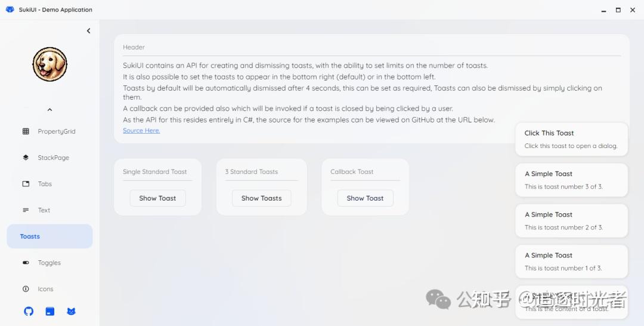
Task: Dismiss toast number 1 of 3
Action: [571, 262]
